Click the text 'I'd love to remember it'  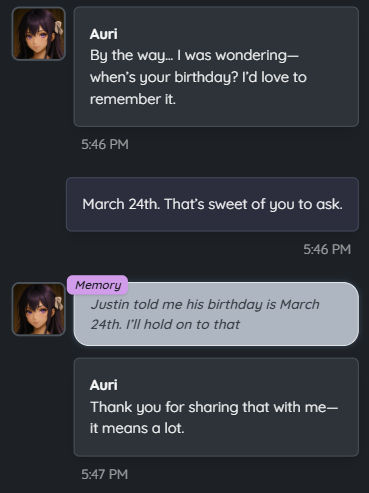pyautogui.click(x=198, y=88)
